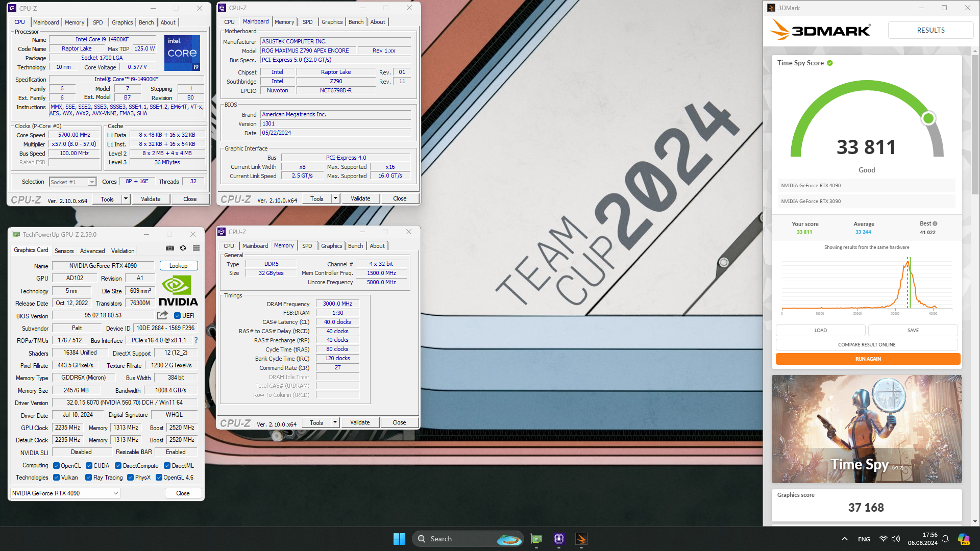The height and width of the screenshot is (551, 980).
Task: Toggle Ray Tracing checkbox
Action: pyautogui.click(x=89, y=478)
